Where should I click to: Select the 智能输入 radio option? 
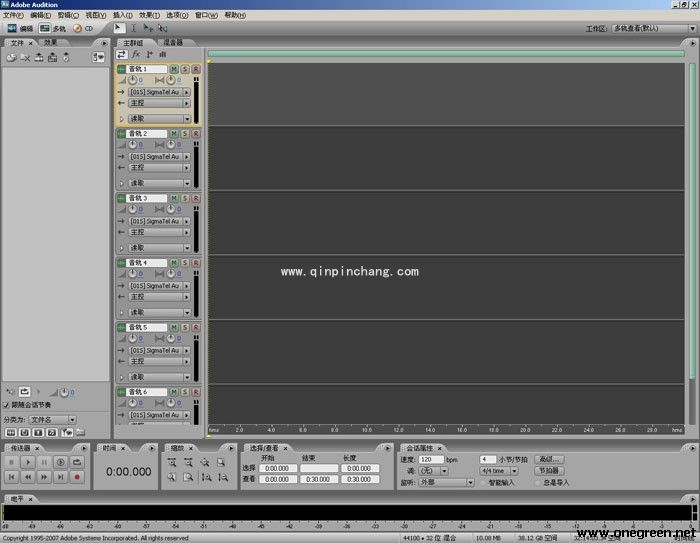pos(484,483)
